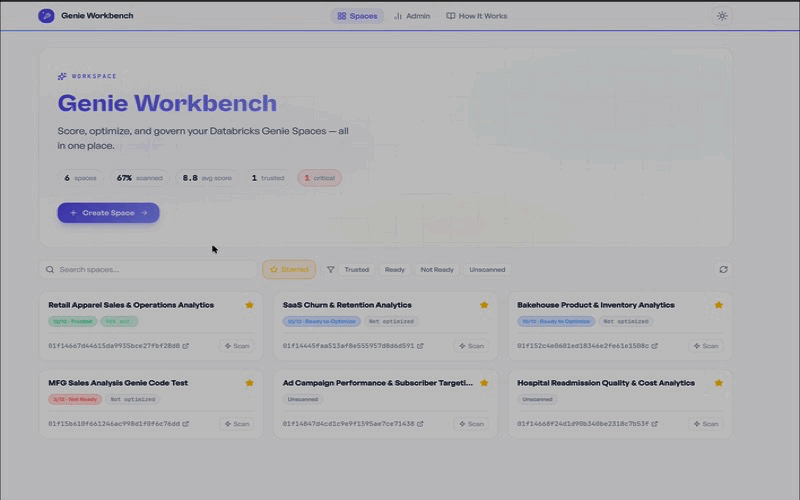800x500 pixels.
Task: Filter spaces by Not Ready
Action: pos(437,269)
